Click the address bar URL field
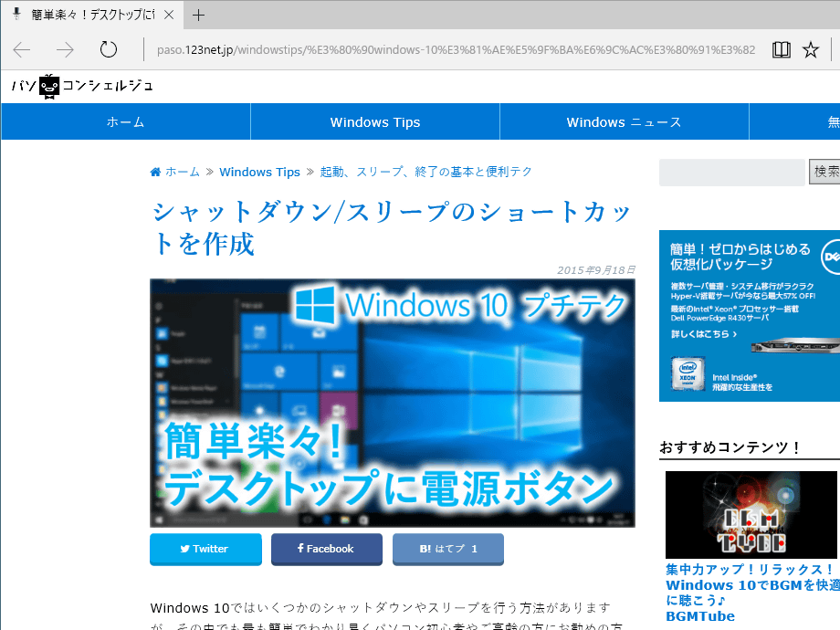Viewport: 840px width, 630px height. pyautogui.click(x=456, y=50)
